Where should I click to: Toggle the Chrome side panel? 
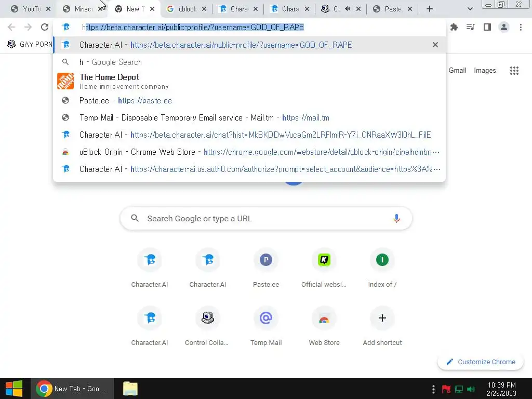(487, 27)
